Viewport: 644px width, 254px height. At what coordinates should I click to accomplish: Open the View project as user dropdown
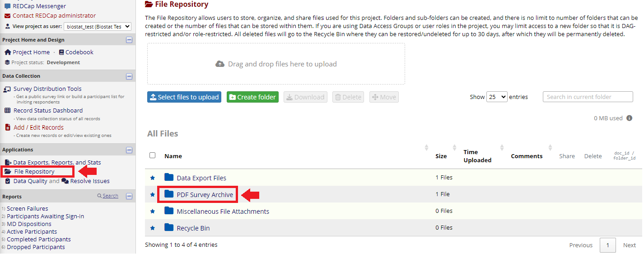pos(98,27)
